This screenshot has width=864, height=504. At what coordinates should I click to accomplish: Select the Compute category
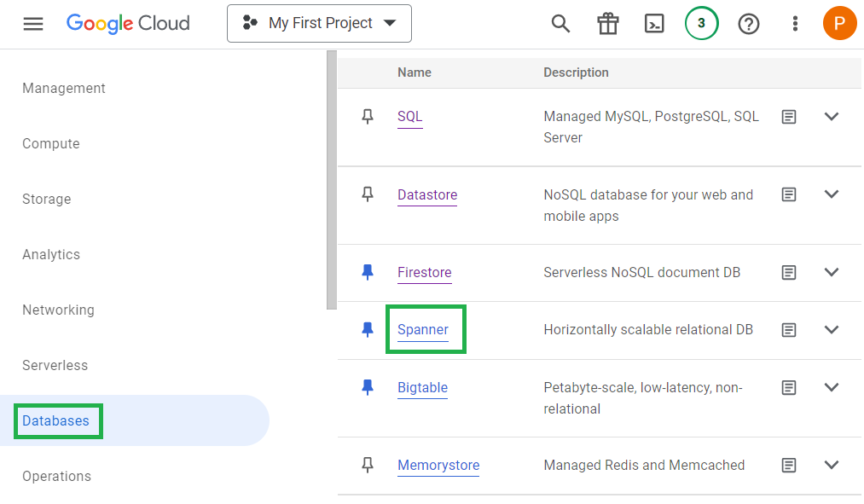[51, 144]
